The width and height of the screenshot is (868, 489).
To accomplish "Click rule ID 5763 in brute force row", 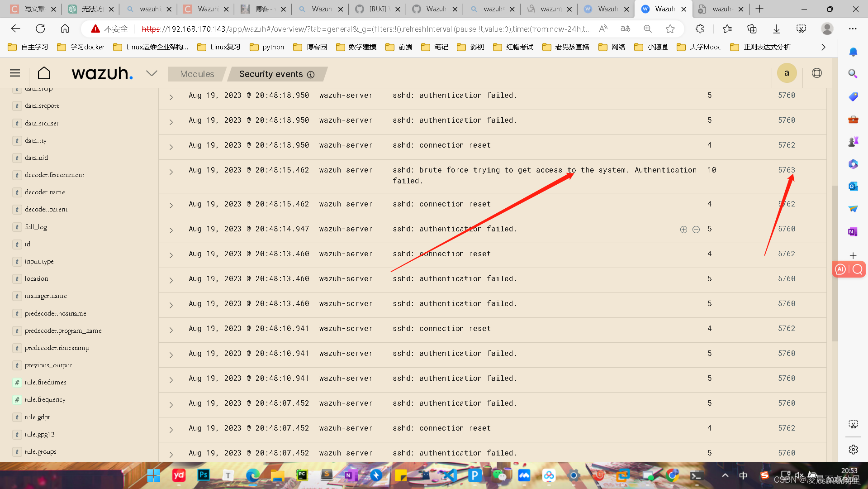I will pyautogui.click(x=786, y=170).
